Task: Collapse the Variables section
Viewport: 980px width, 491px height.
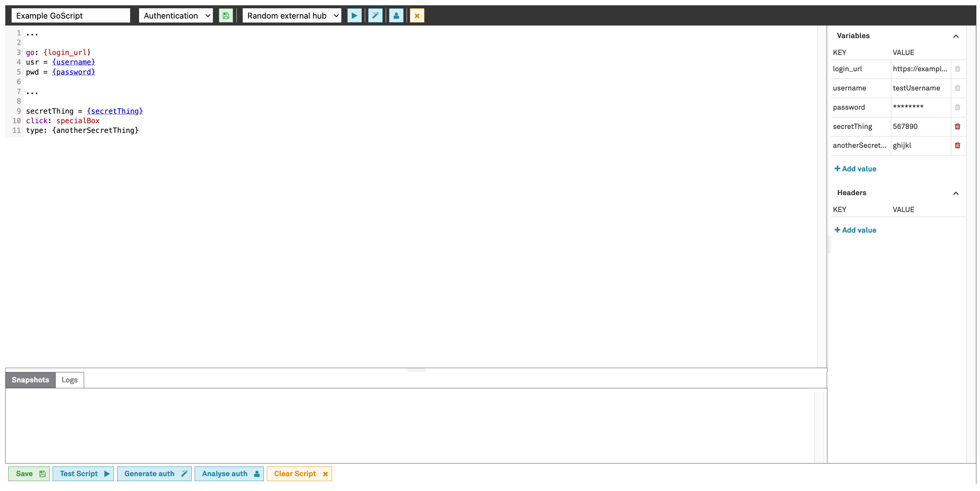Action: tap(955, 36)
